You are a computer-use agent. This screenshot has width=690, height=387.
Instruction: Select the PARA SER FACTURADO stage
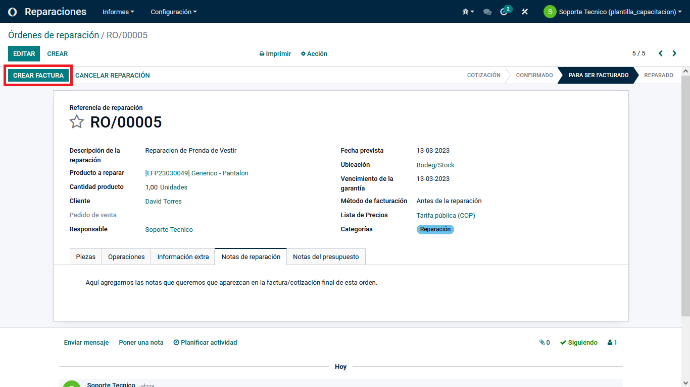click(x=598, y=75)
